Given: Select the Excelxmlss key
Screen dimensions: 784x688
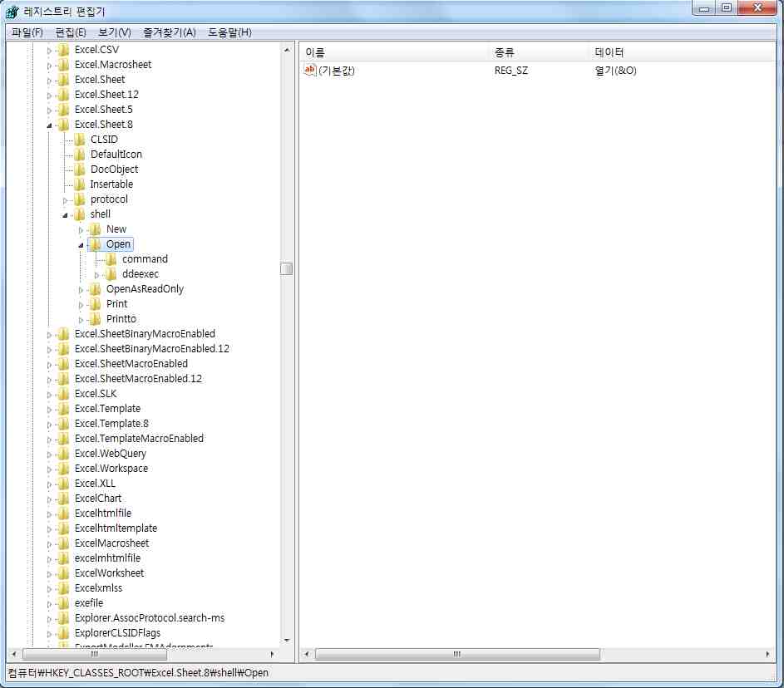Looking at the screenshot, I should (x=98, y=588).
